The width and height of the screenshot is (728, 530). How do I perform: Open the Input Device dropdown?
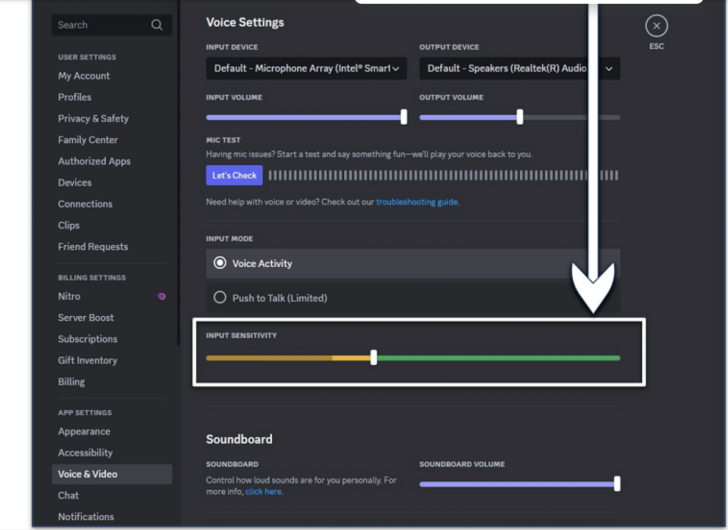(306, 69)
